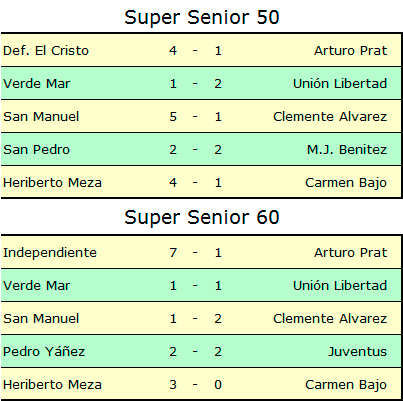Select Heriberto Meza in Super Senior 60
The height and width of the screenshot is (401, 403).
52,385
